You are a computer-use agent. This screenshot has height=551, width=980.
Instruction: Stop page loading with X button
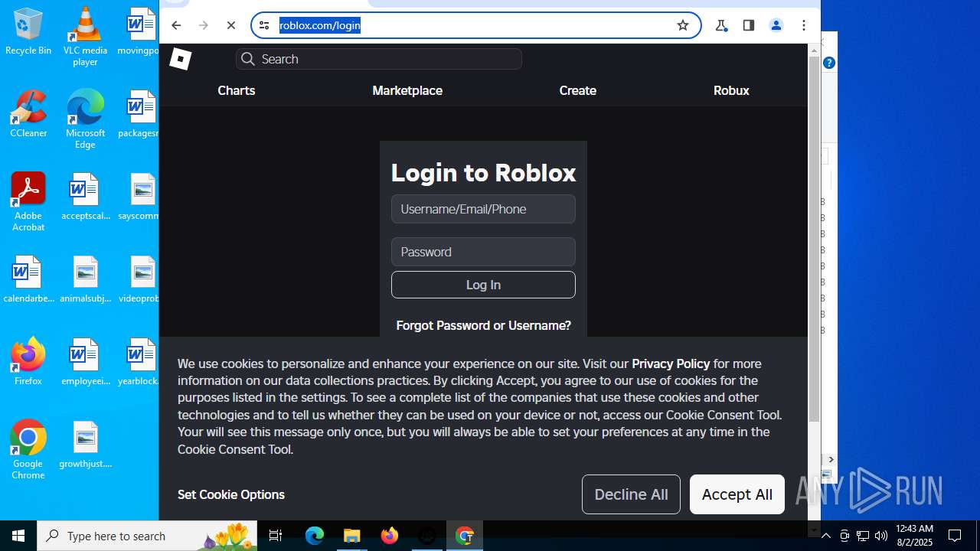[231, 25]
